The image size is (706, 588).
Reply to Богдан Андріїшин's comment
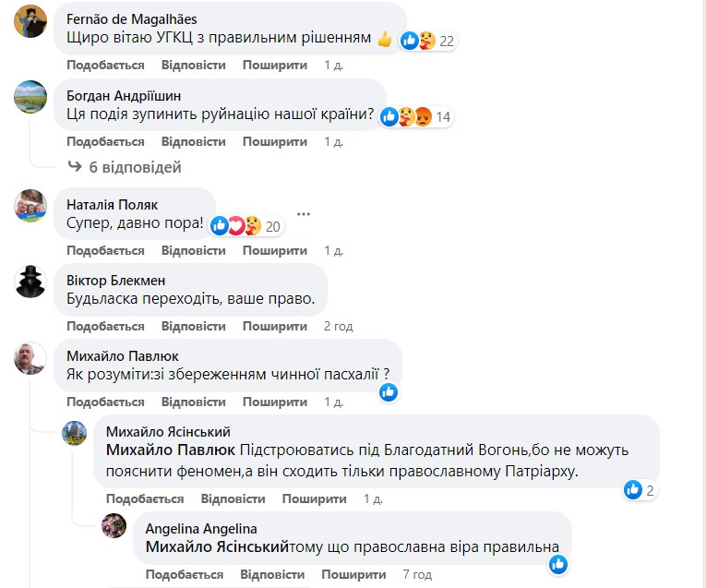pyautogui.click(x=193, y=141)
